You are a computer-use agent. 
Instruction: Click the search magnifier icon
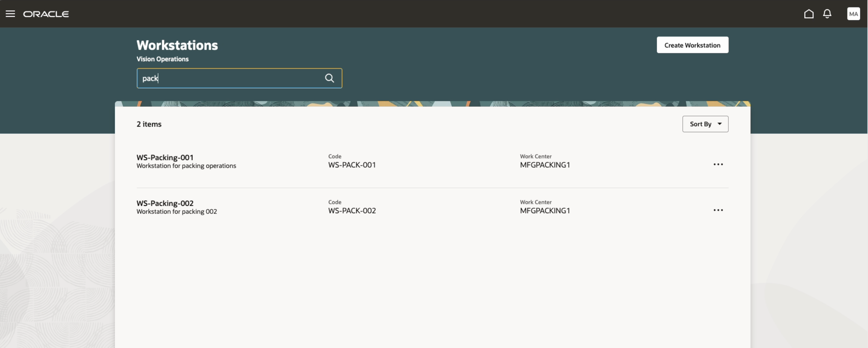pyautogui.click(x=329, y=78)
